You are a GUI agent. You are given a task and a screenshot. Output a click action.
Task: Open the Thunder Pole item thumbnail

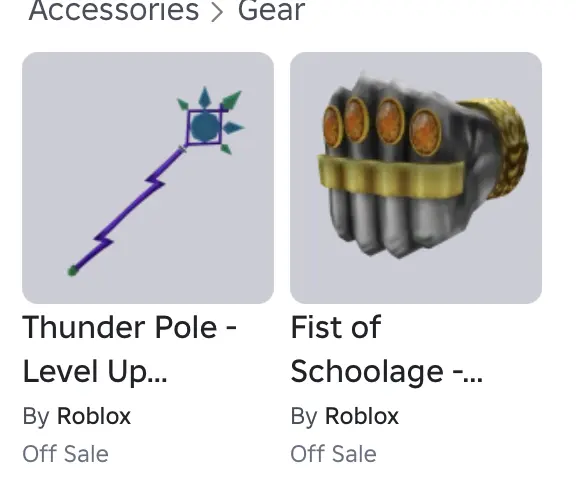(x=148, y=178)
